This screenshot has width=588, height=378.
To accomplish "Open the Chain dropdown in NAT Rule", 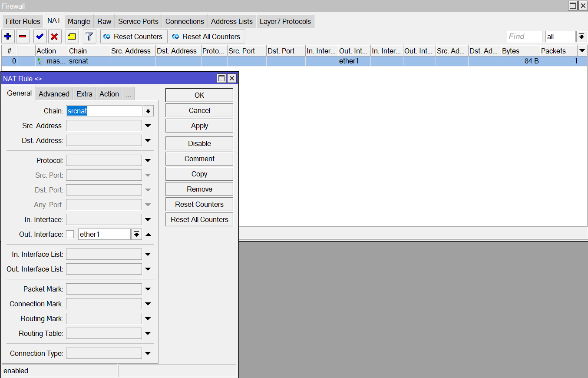I will coord(148,111).
